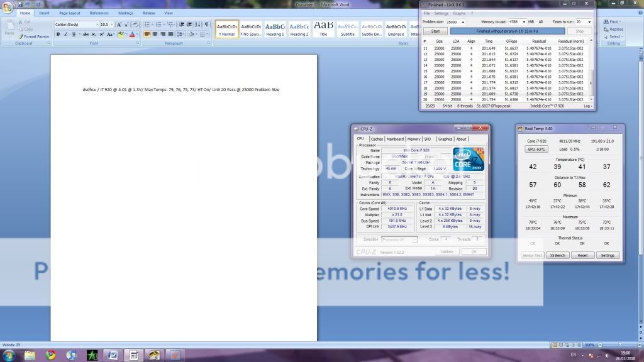Image resolution: width=644 pixels, height=362 pixels.
Task: Open the LinX Graphs menu
Action: pyautogui.click(x=459, y=14)
